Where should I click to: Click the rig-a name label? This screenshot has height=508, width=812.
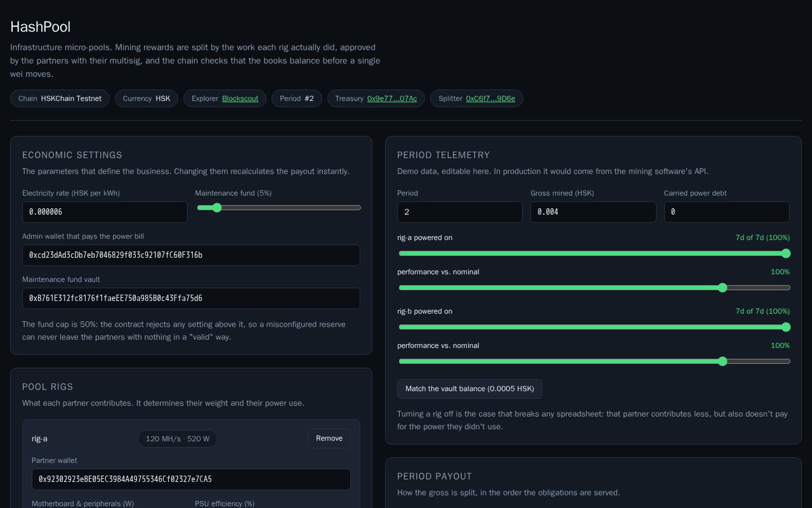coord(39,439)
